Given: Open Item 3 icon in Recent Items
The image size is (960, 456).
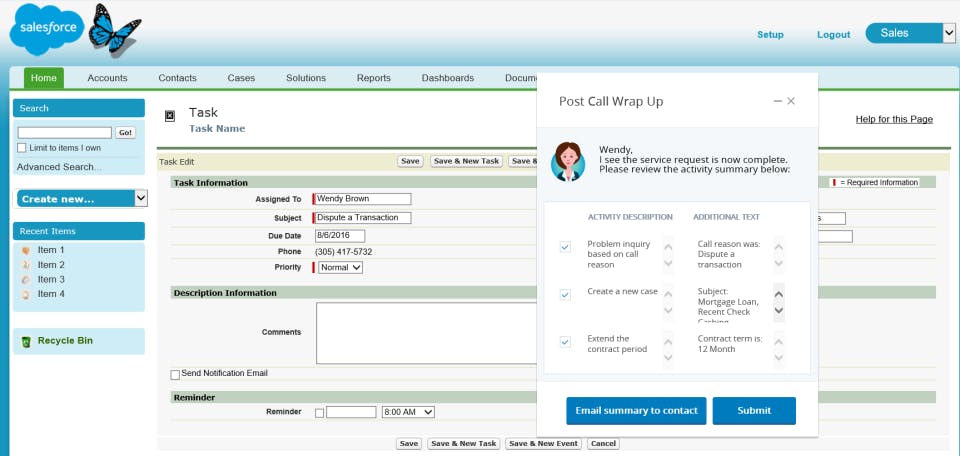Looking at the screenshot, I should pyautogui.click(x=26, y=280).
